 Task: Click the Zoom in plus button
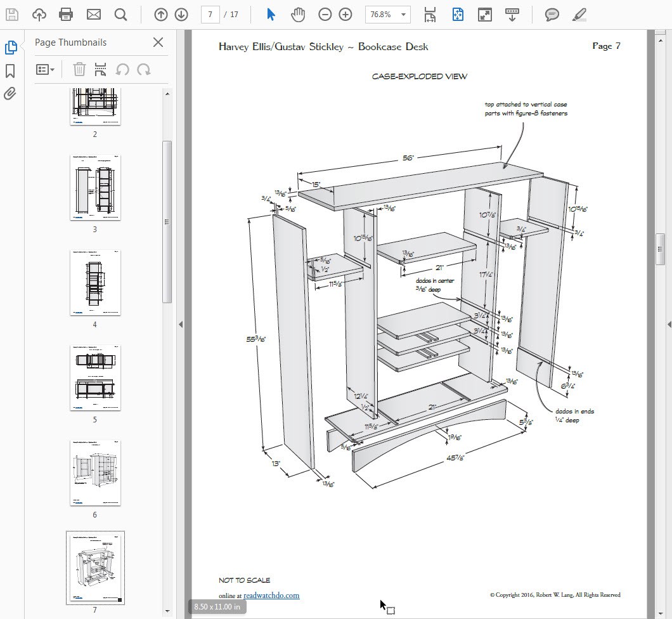point(345,15)
